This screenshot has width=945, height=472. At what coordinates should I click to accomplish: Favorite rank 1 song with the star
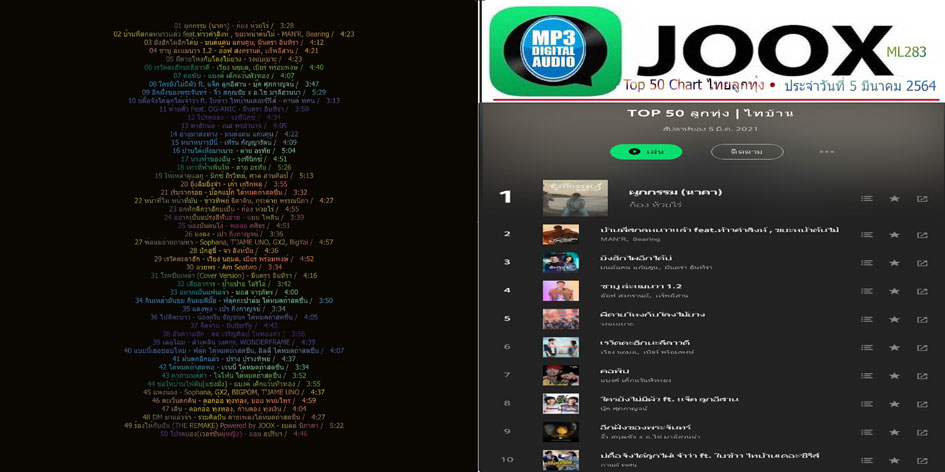(894, 198)
